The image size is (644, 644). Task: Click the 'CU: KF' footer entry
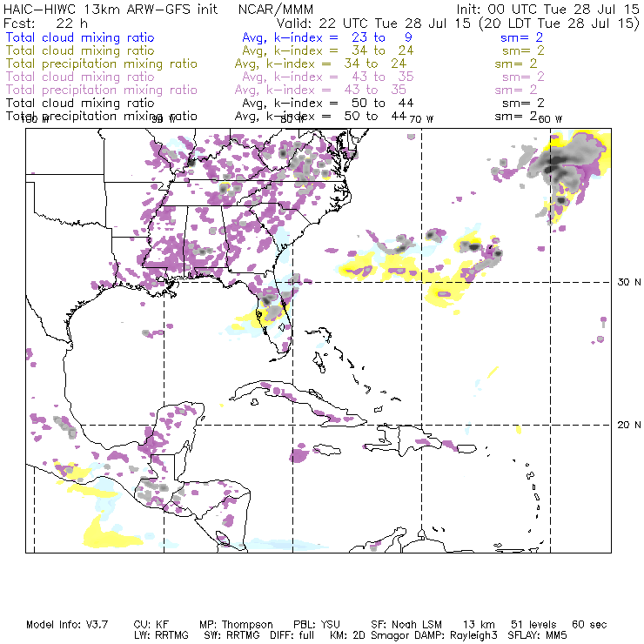click(151, 625)
